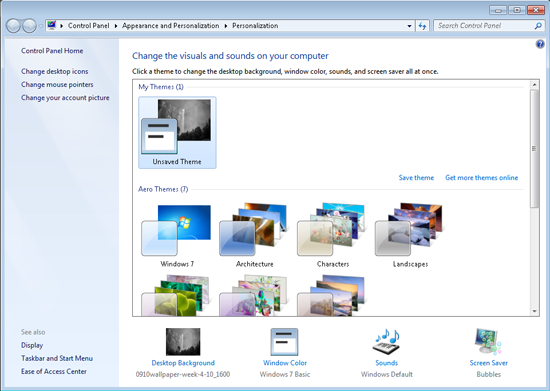Viewport: 550px width, 391px height.
Task: Apply the Windows 7 Aero theme
Action: (177, 235)
